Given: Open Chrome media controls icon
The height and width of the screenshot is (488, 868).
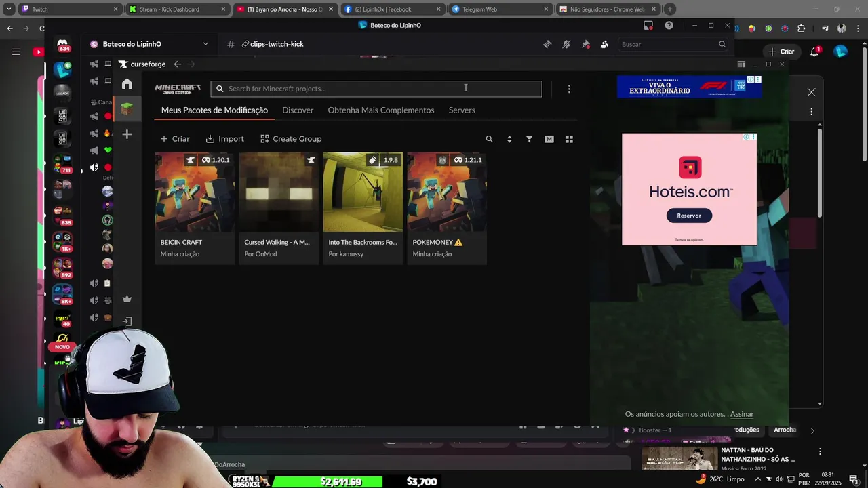Looking at the screenshot, I should pos(825,28).
